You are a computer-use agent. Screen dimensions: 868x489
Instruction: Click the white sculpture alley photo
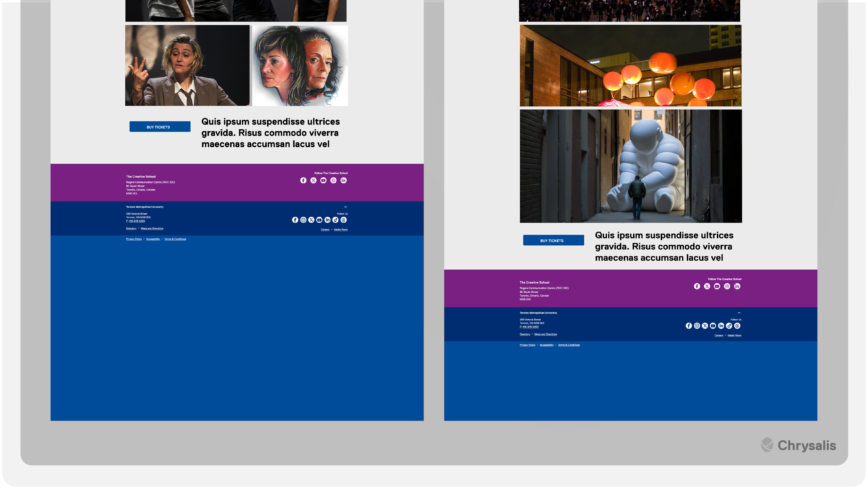coord(631,167)
